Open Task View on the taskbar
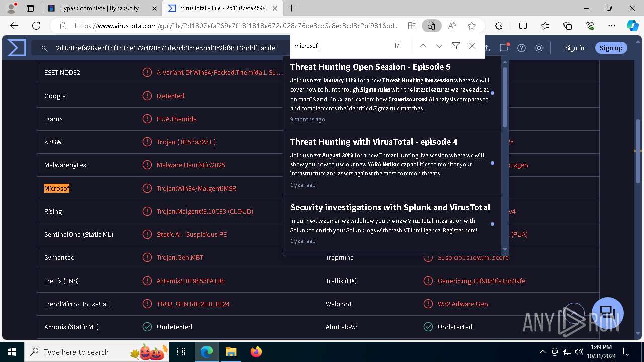644x362 pixels. pyautogui.click(x=182, y=352)
